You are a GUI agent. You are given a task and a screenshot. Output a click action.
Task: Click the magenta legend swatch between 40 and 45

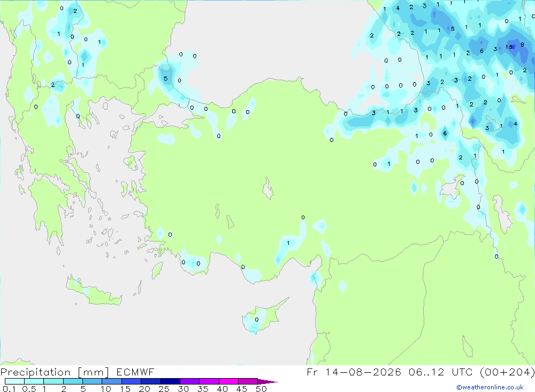click(228, 381)
